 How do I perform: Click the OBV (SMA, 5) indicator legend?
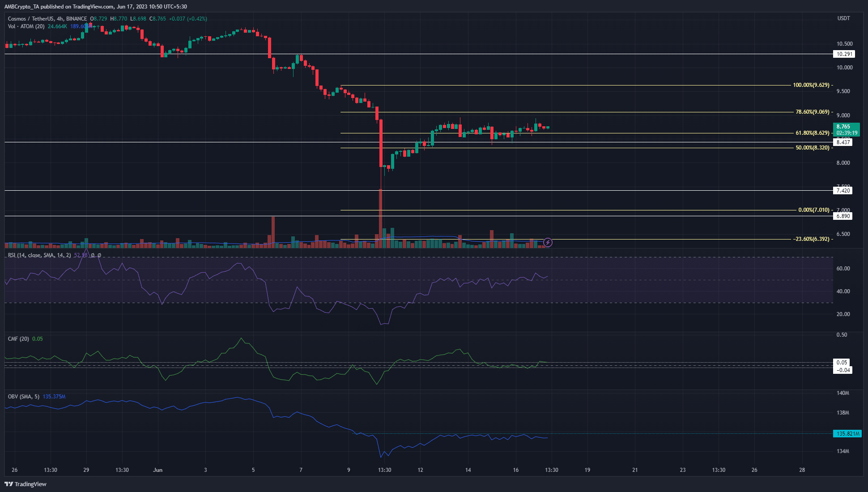tap(24, 397)
